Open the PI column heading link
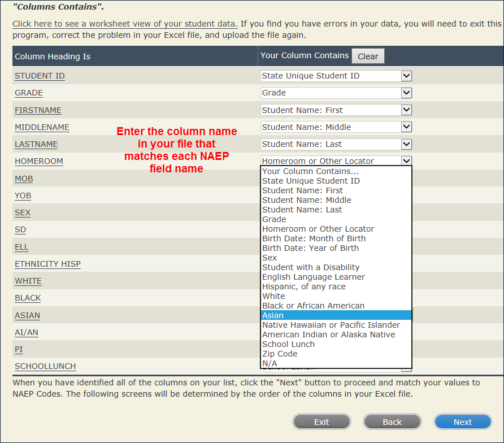This screenshot has width=504, height=443. click(19, 349)
